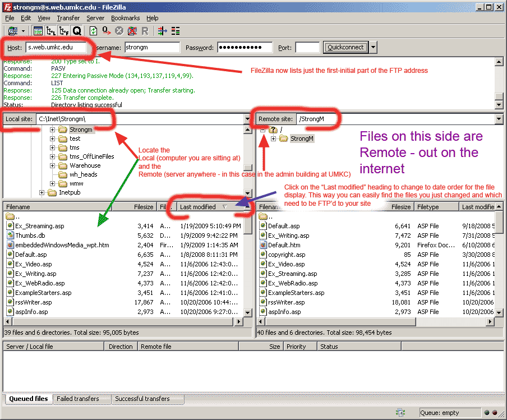Open the Site Manager dropdown arrow
The height and width of the screenshot is (420, 507).
(x=24, y=31)
